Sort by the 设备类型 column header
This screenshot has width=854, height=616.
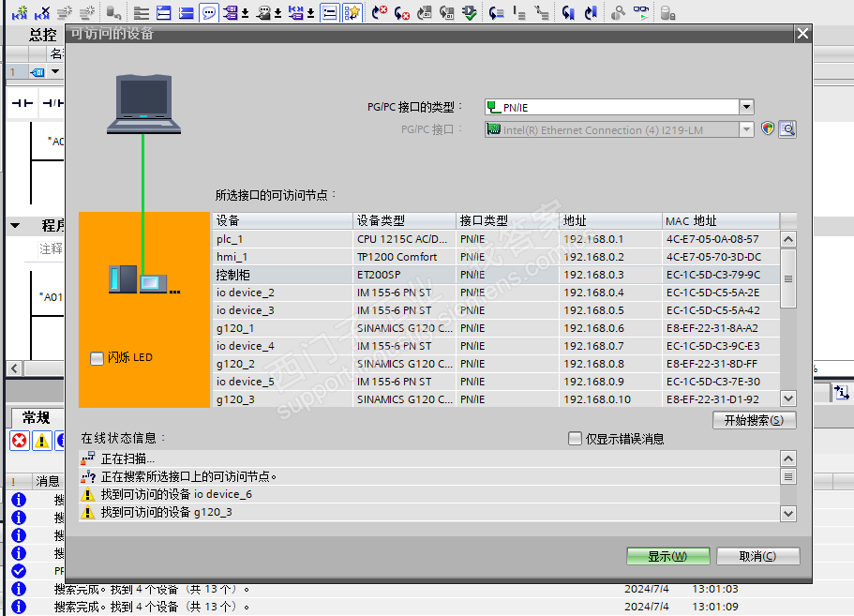click(x=405, y=220)
